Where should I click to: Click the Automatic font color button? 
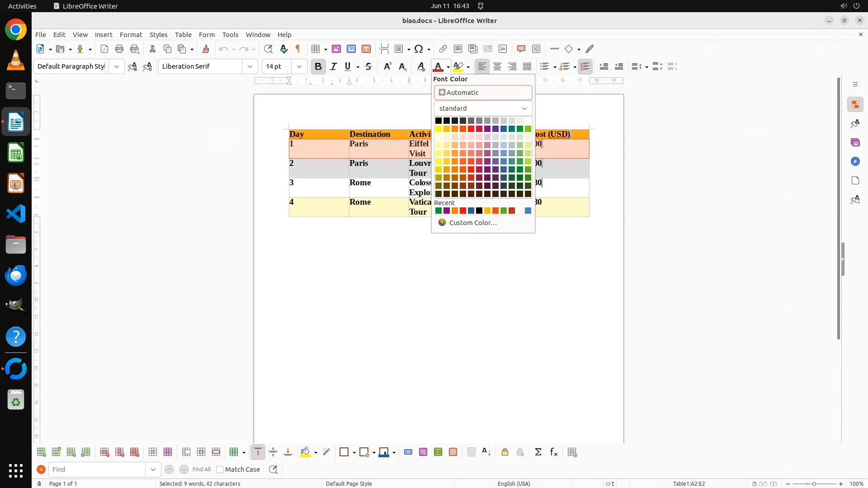483,92
